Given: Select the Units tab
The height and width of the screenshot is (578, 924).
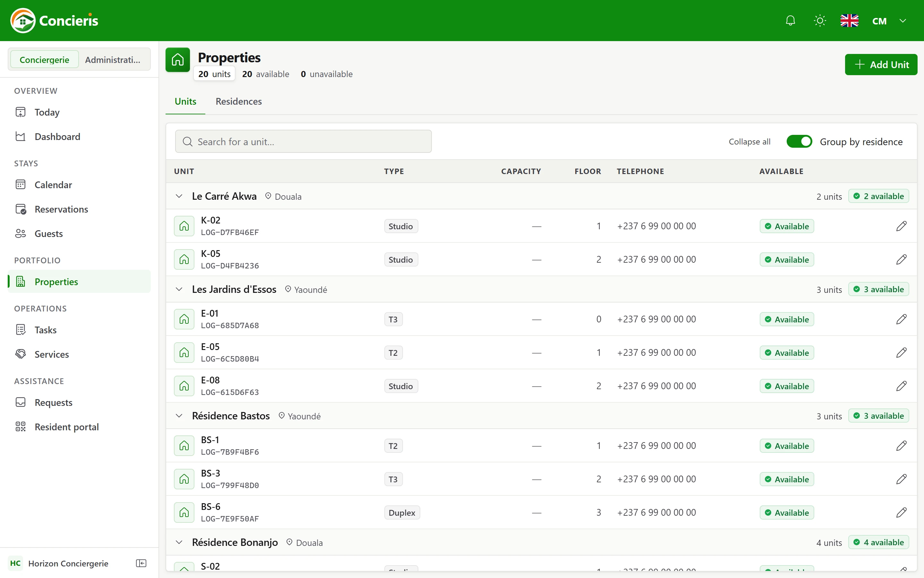Looking at the screenshot, I should click(185, 101).
